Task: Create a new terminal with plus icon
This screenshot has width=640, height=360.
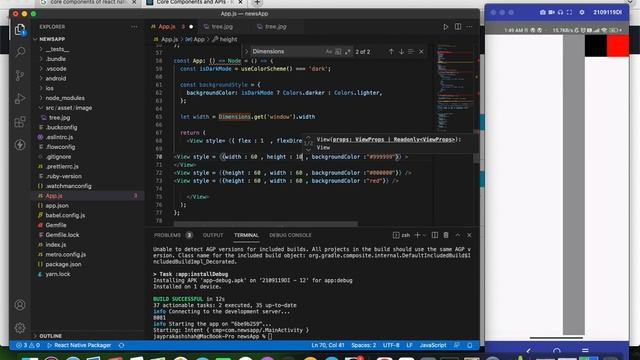Action: (x=417, y=235)
